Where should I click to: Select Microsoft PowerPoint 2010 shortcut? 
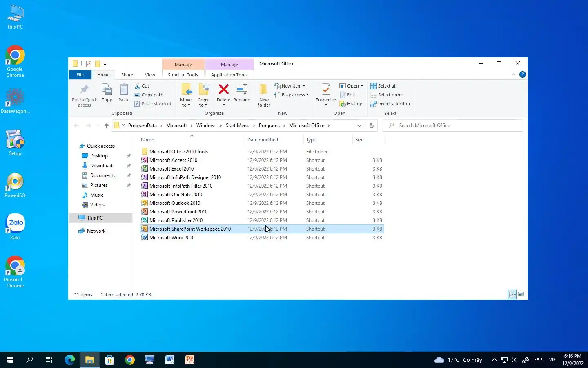tap(262, 212)
